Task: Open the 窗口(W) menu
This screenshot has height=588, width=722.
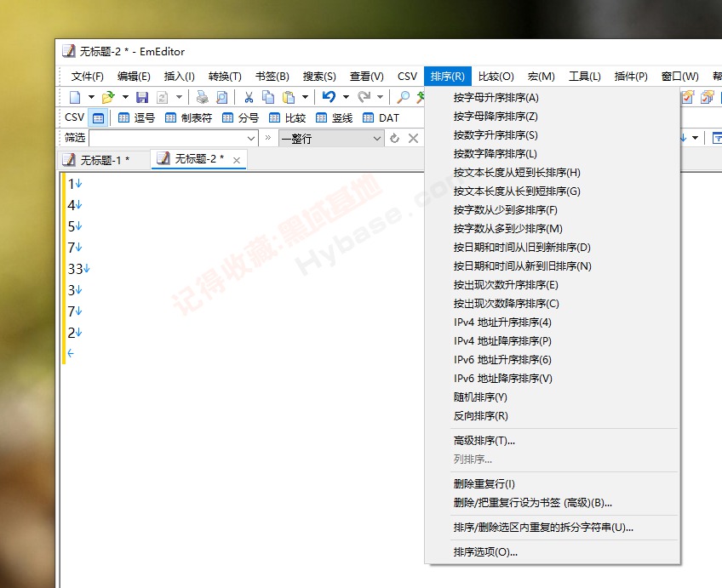Action: point(679,77)
